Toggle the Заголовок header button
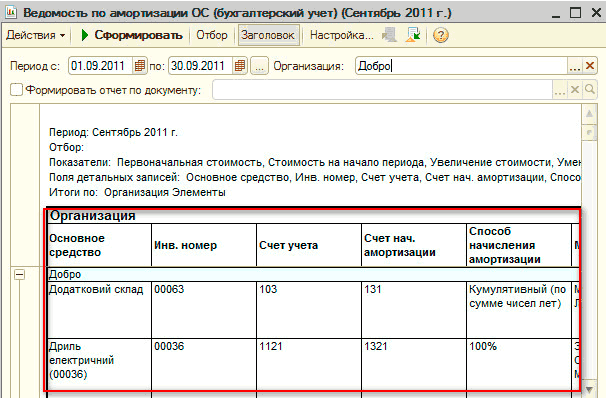606x398 pixels. coord(268,35)
